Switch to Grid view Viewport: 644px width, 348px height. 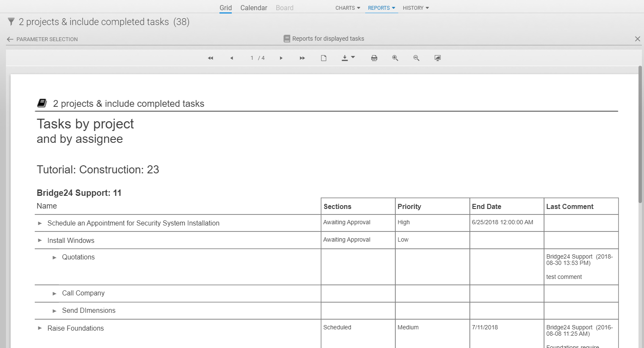pos(225,8)
